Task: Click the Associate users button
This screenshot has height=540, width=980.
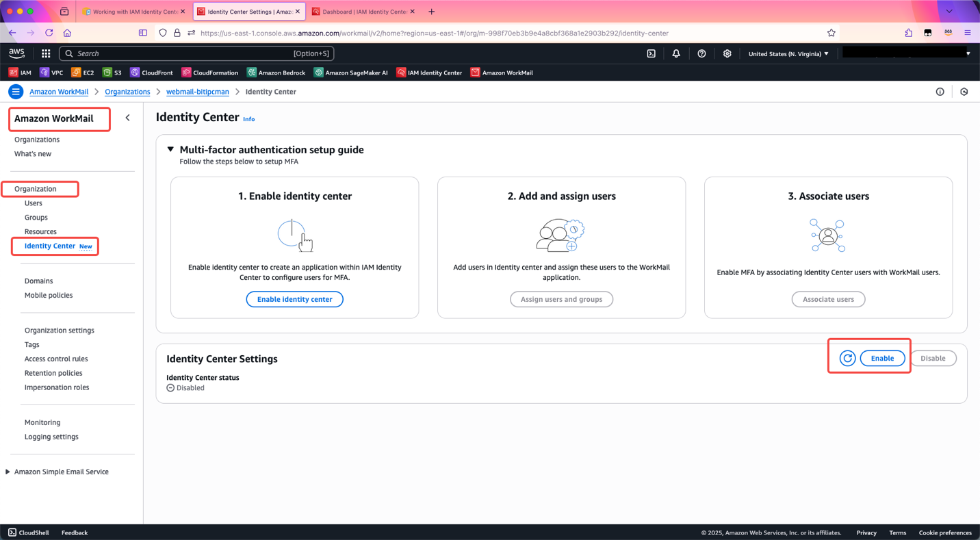Action: [828, 299]
